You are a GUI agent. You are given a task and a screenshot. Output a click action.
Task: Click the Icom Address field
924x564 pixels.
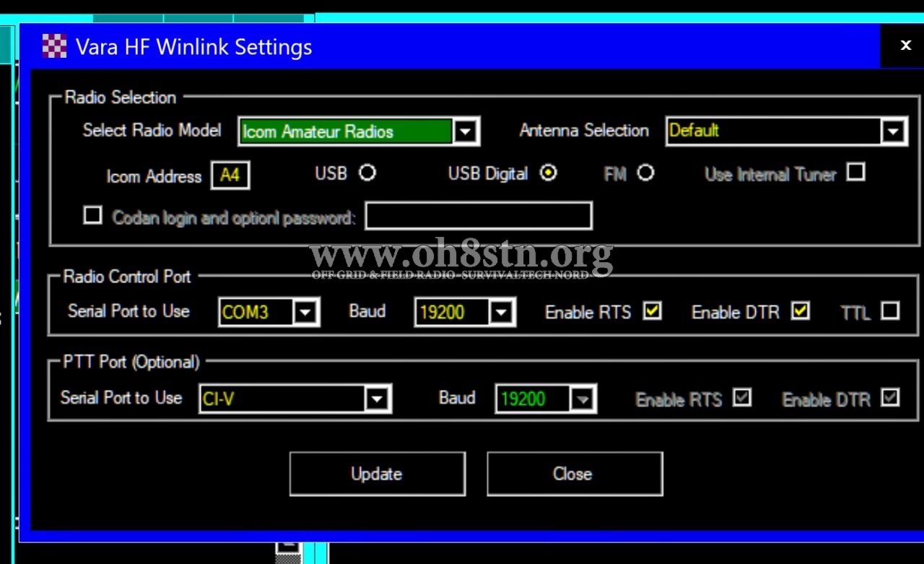pos(230,176)
